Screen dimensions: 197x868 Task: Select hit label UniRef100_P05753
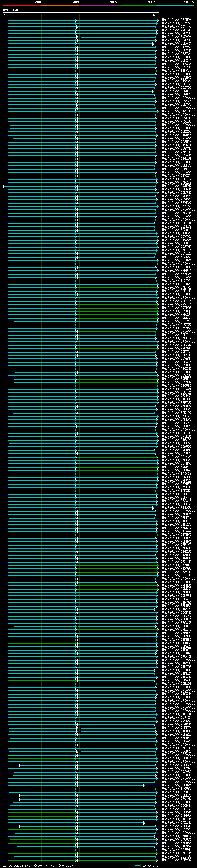click(176, 325)
